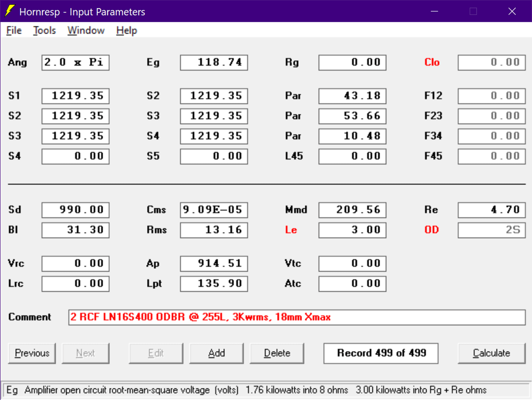Click the Previous record button
This screenshot has width=532, height=400.
[32, 353]
